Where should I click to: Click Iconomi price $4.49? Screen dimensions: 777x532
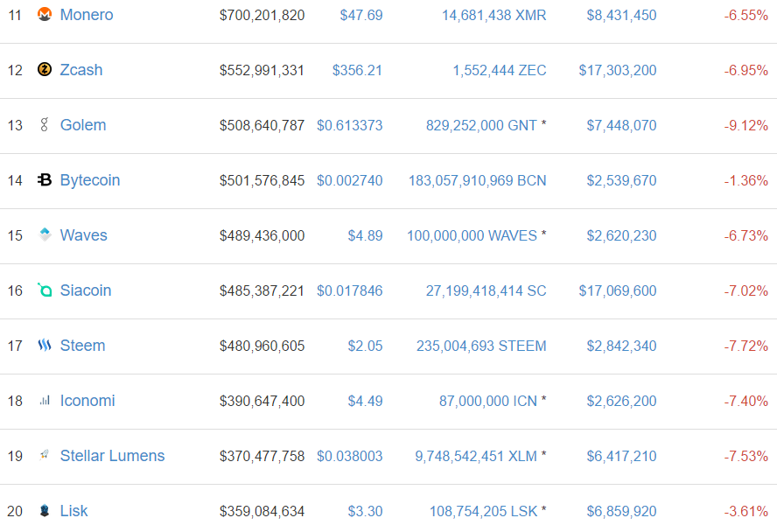(x=365, y=402)
